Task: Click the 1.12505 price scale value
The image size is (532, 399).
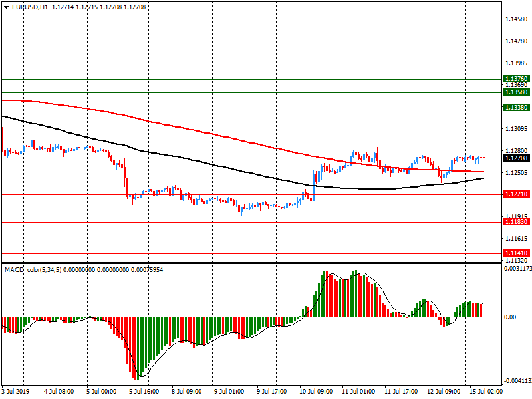Action: (517, 173)
